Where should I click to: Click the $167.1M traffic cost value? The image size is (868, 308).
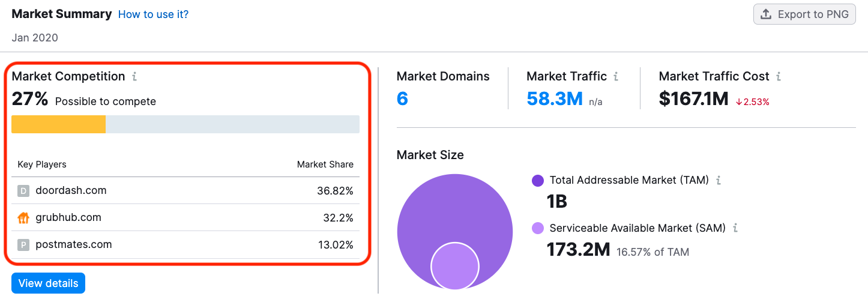click(x=693, y=98)
